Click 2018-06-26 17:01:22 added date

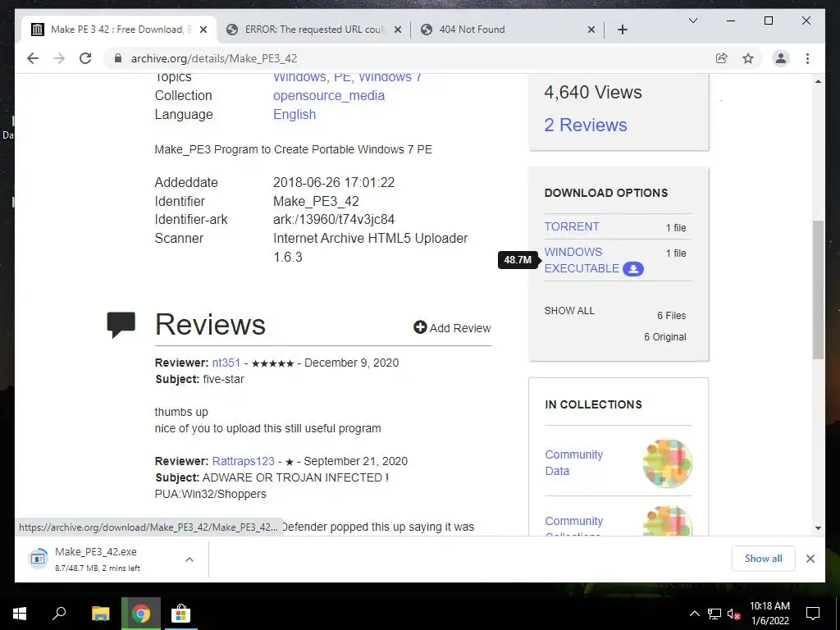(x=334, y=183)
